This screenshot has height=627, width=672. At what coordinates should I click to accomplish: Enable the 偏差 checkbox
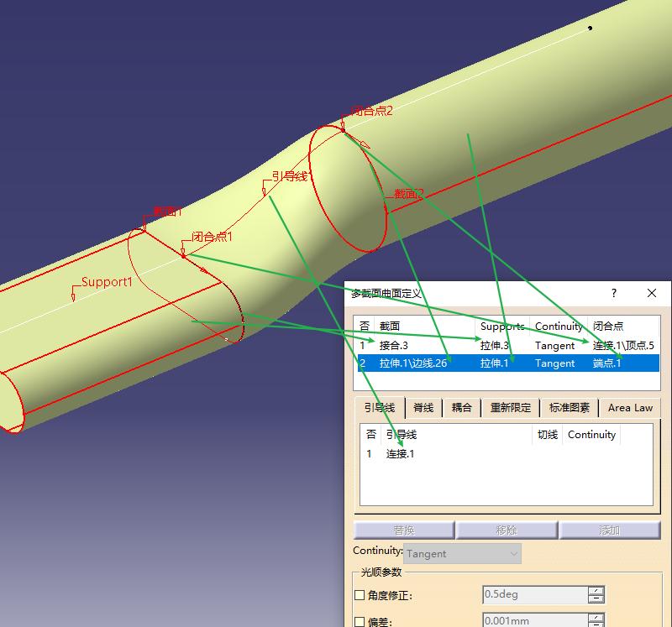click(x=360, y=622)
